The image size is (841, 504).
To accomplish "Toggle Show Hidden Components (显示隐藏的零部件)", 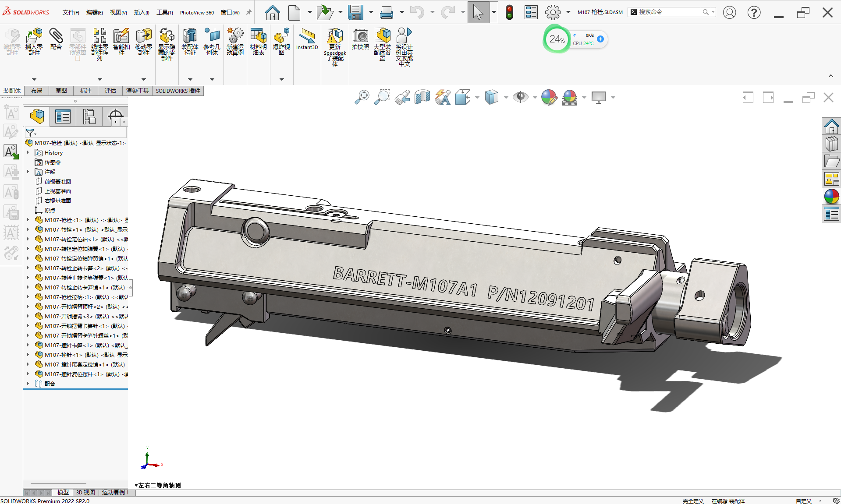I will pyautogui.click(x=167, y=44).
